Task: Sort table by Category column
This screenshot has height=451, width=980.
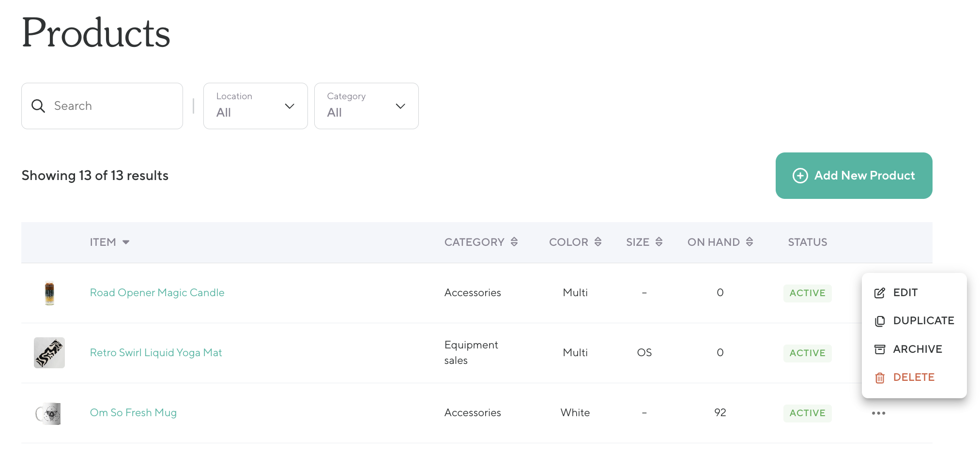Action: pos(481,242)
